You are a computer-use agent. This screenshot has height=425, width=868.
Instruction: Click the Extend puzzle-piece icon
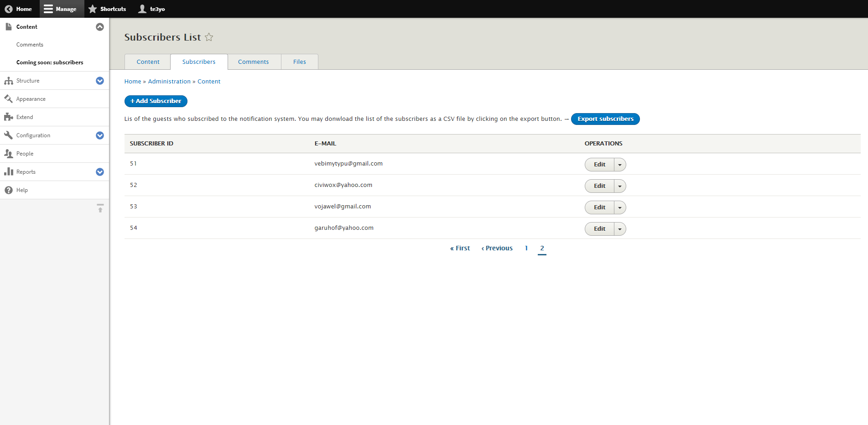pos(9,117)
